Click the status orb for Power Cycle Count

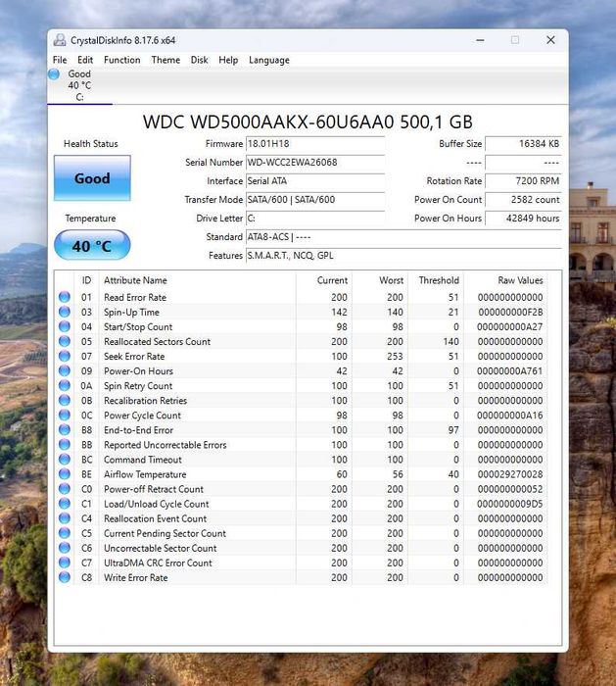point(65,415)
